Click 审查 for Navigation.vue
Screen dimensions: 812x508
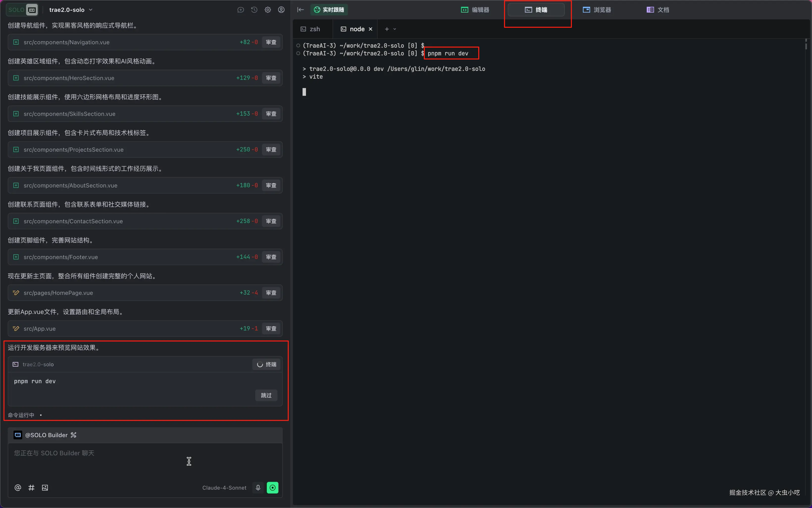coord(271,42)
